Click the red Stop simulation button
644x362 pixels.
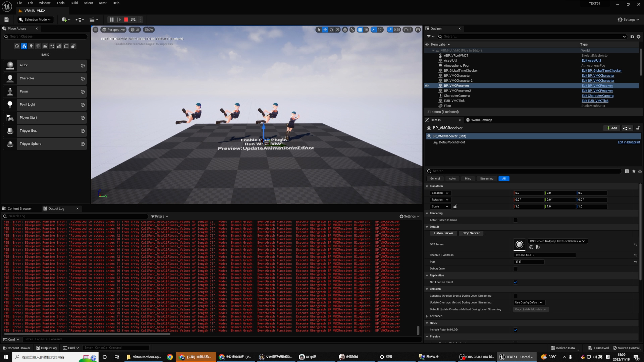126,20
